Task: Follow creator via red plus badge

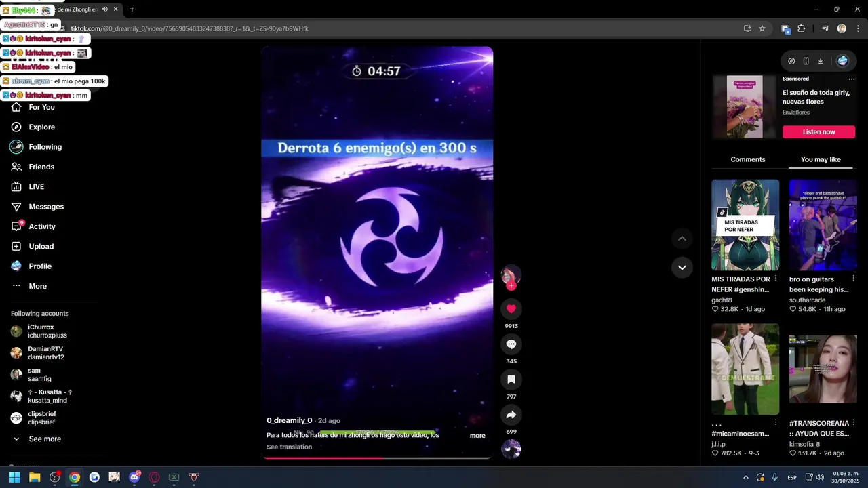Action: click(511, 286)
